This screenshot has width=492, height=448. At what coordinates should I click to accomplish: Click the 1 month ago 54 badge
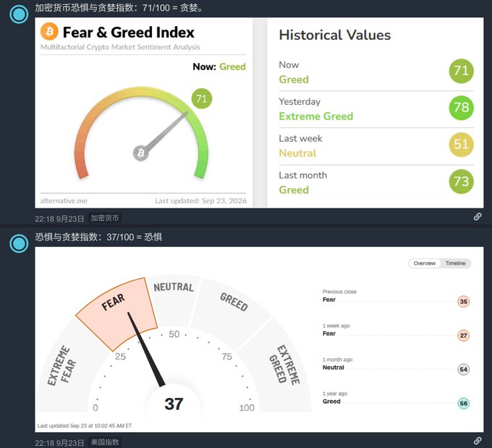[464, 370]
